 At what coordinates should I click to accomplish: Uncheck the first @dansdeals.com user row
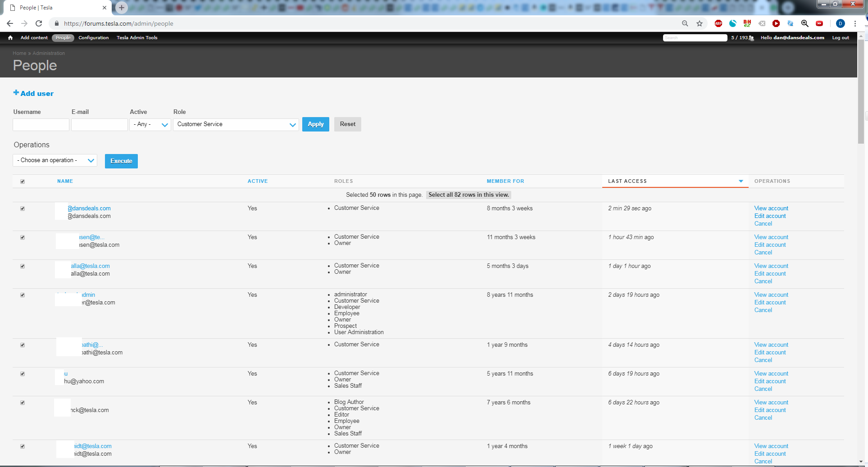click(23, 209)
